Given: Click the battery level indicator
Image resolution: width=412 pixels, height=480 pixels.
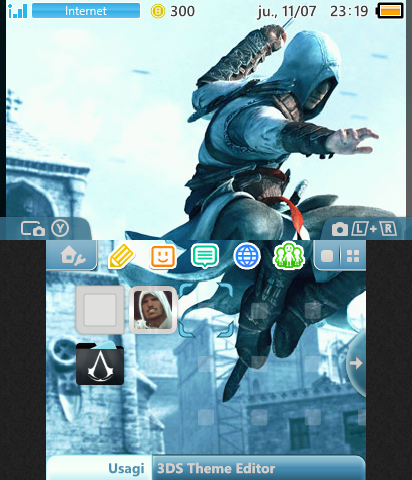Looking at the screenshot, I should (x=390, y=11).
